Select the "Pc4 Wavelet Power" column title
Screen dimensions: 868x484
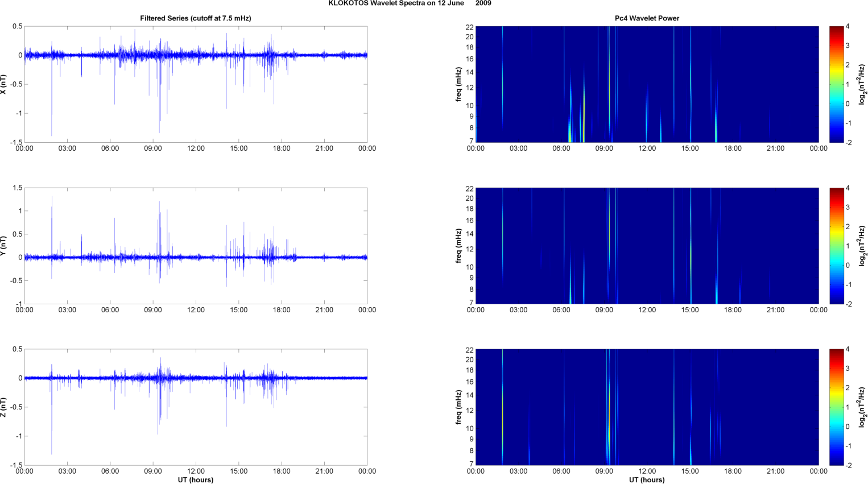coord(647,18)
